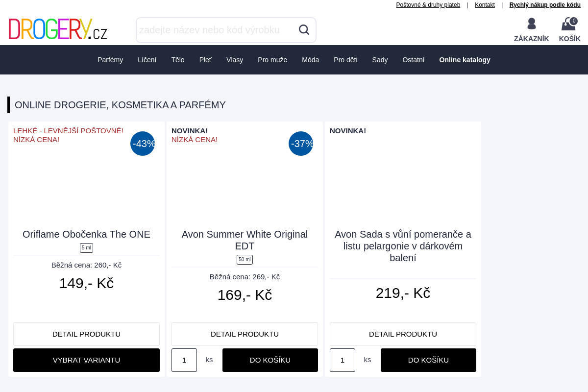
Task: Select the 50 ml size tag
Action: 245,260
